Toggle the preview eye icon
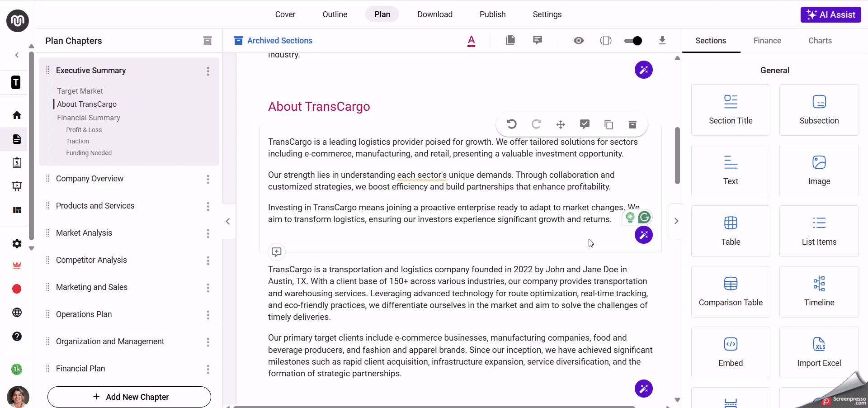 tap(579, 41)
